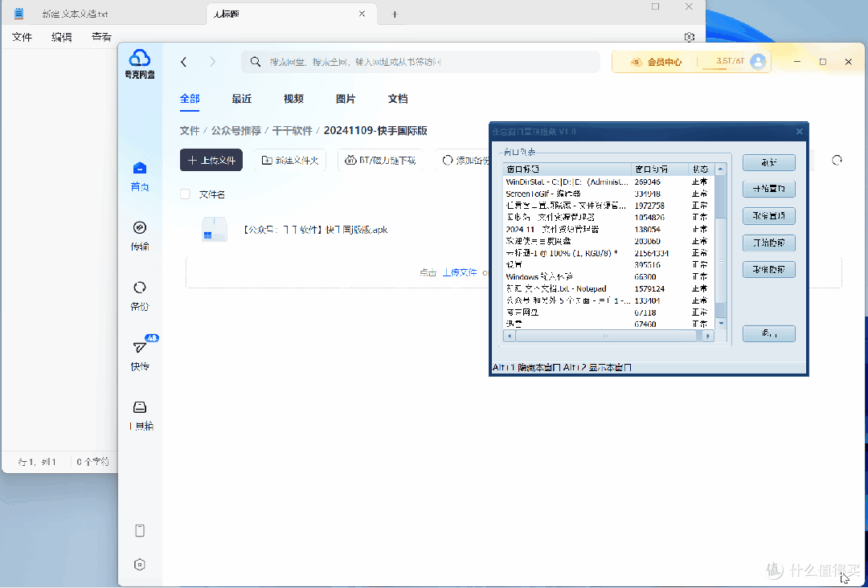Click the 快手国际版.apk file name

[316, 230]
